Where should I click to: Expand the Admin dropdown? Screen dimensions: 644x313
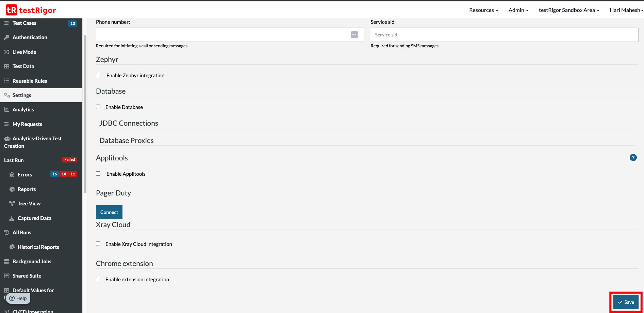pyautogui.click(x=518, y=10)
